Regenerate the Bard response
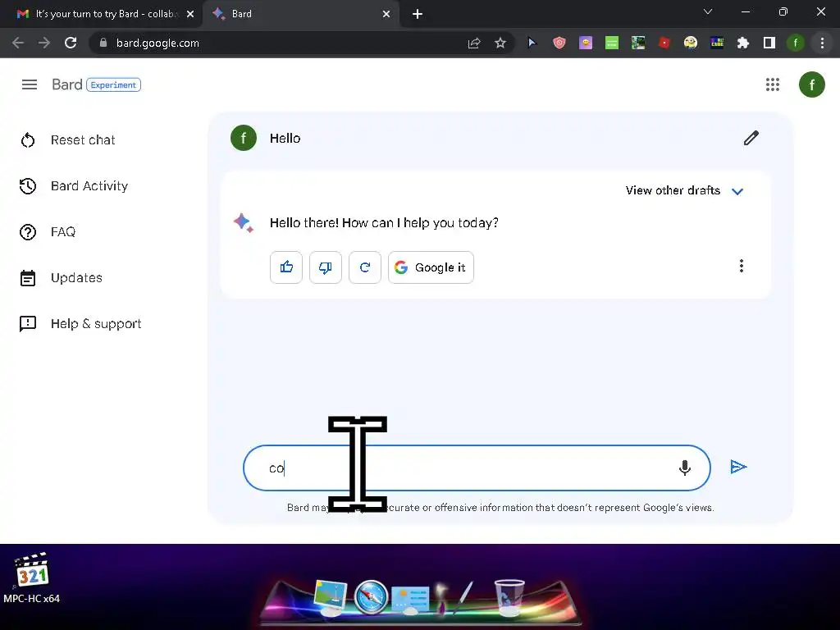 [365, 267]
